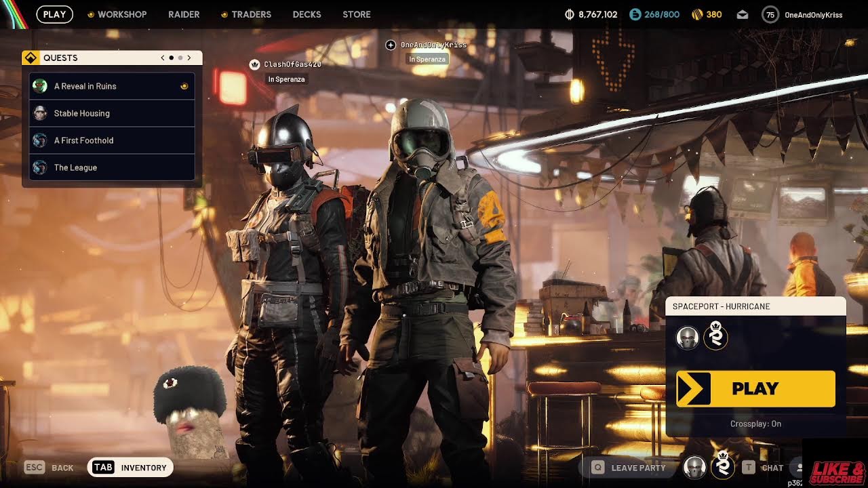Click the 380 token amount
This screenshot has width=868, height=488.
point(714,14)
